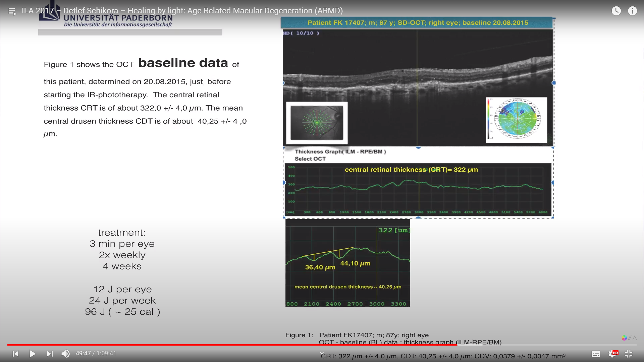Click the 'baseline data' bold heading

pos(183,63)
